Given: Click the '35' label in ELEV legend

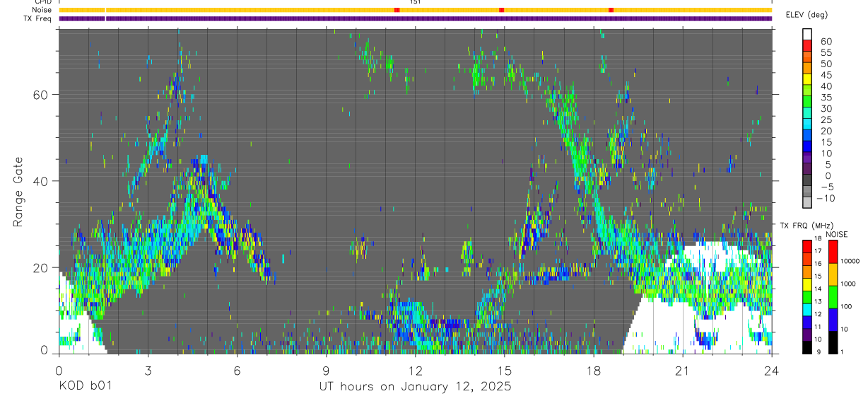Looking at the screenshot, I should [825, 97].
